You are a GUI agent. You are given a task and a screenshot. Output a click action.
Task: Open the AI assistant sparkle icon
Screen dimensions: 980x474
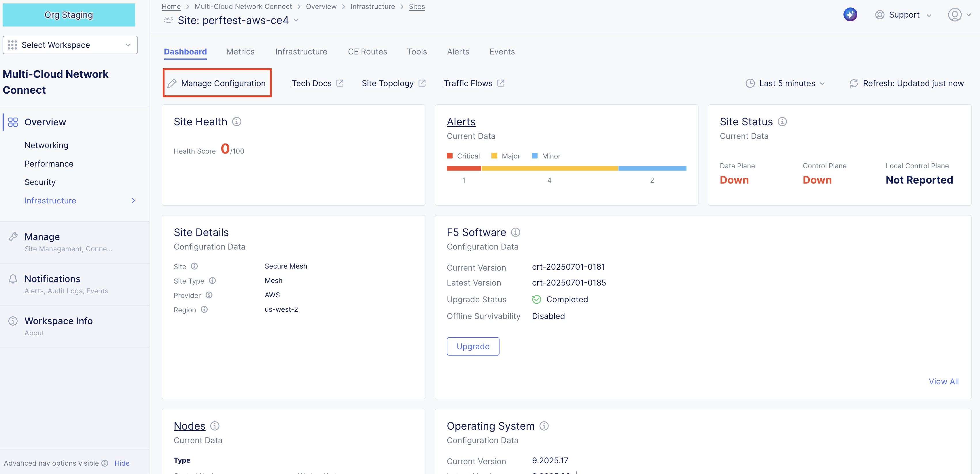pyautogui.click(x=850, y=14)
